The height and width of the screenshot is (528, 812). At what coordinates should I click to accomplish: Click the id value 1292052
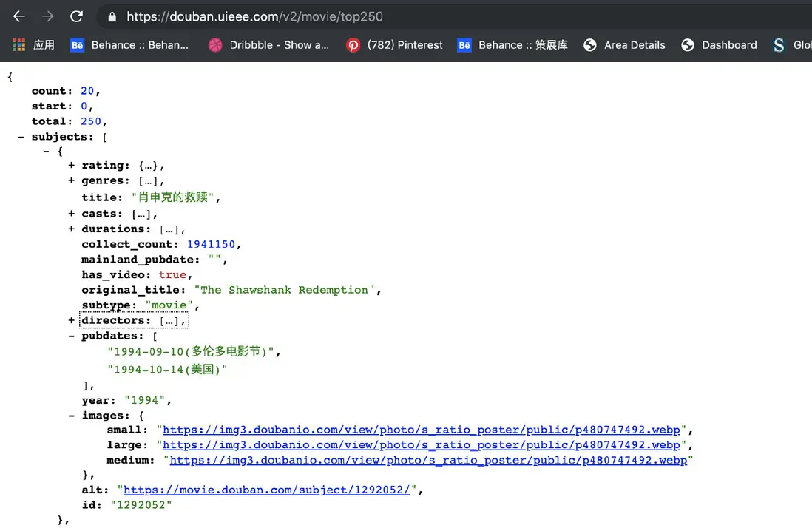tap(141, 505)
